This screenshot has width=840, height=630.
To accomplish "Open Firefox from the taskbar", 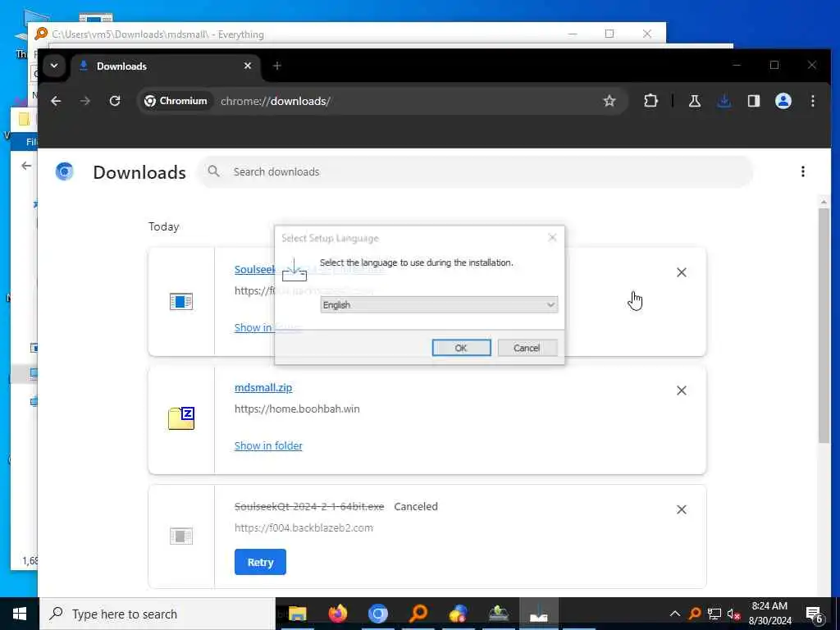I will [337, 614].
